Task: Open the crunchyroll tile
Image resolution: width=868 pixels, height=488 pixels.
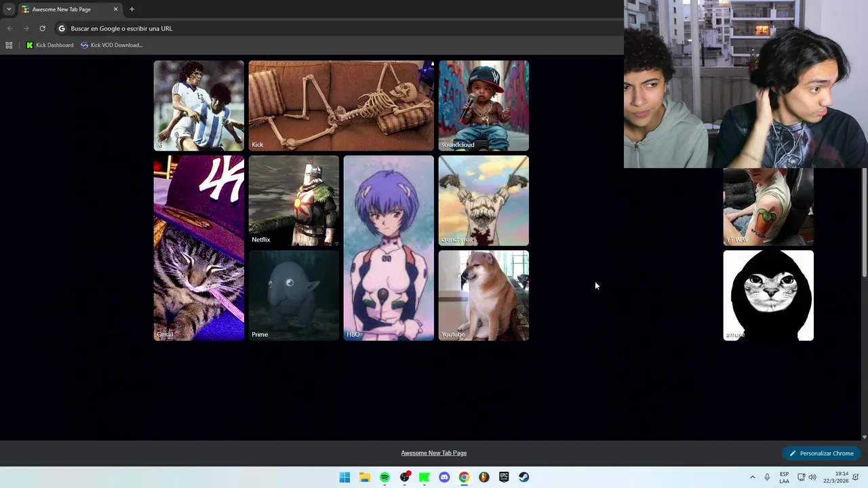Action: (x=484, y=201)
